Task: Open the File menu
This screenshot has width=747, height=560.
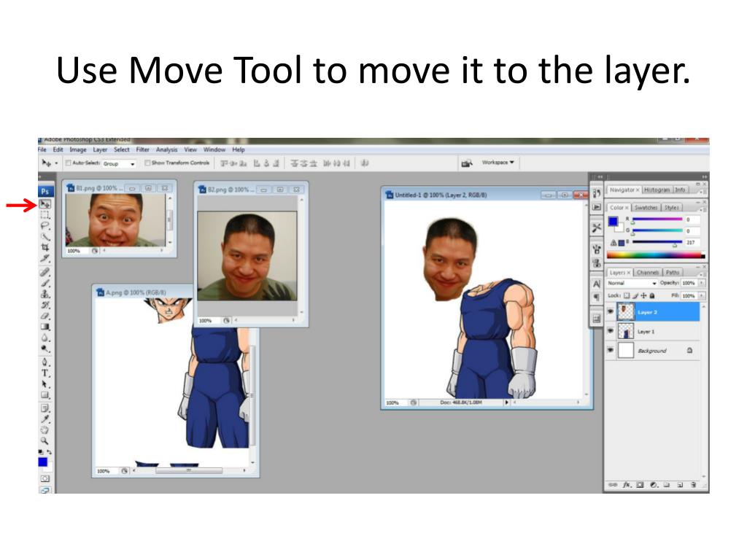Action: point(42,149)
